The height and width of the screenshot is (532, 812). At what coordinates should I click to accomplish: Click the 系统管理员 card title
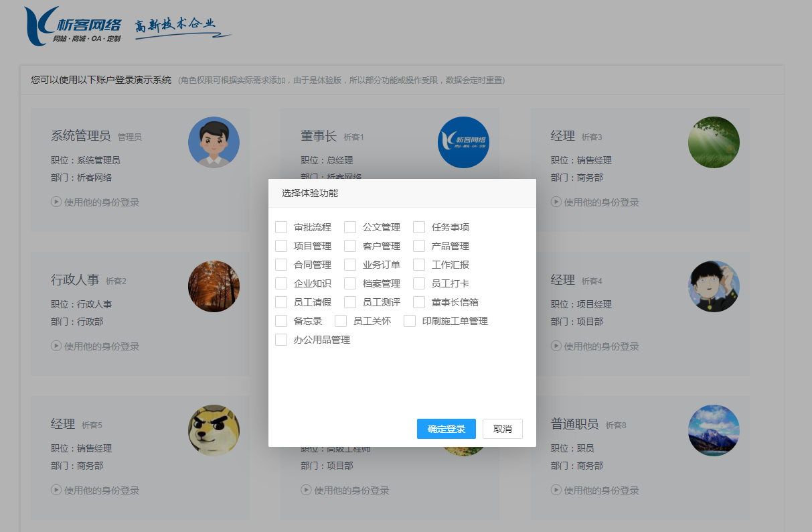coord(81,136)
